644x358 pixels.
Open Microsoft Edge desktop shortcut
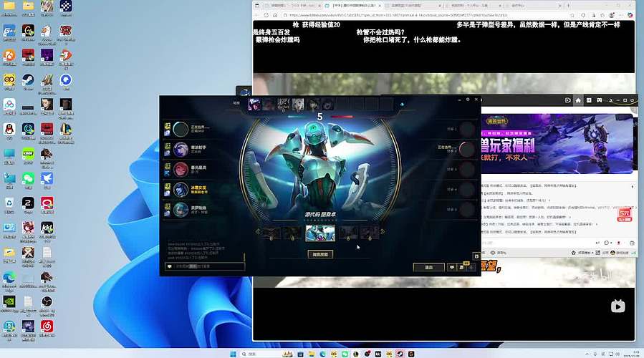tap(9, 277)
